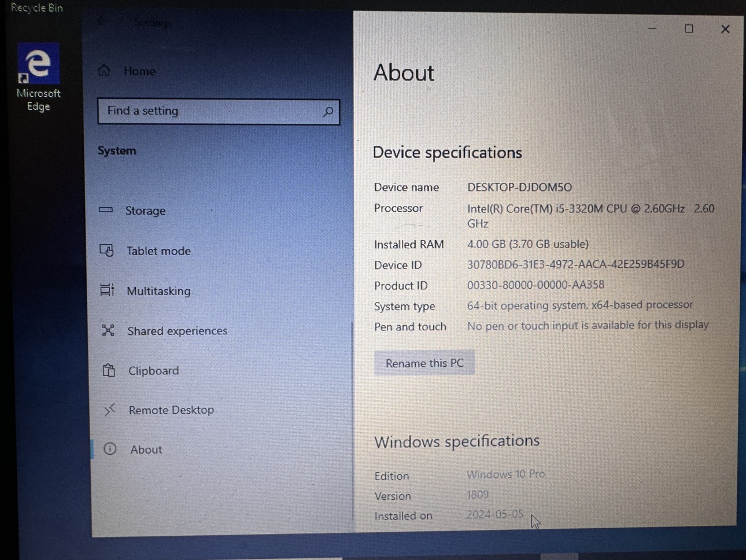This screenshot has width=746, height=560.
Task: Click the 64-bit operating system text
Action: point(580,305)
